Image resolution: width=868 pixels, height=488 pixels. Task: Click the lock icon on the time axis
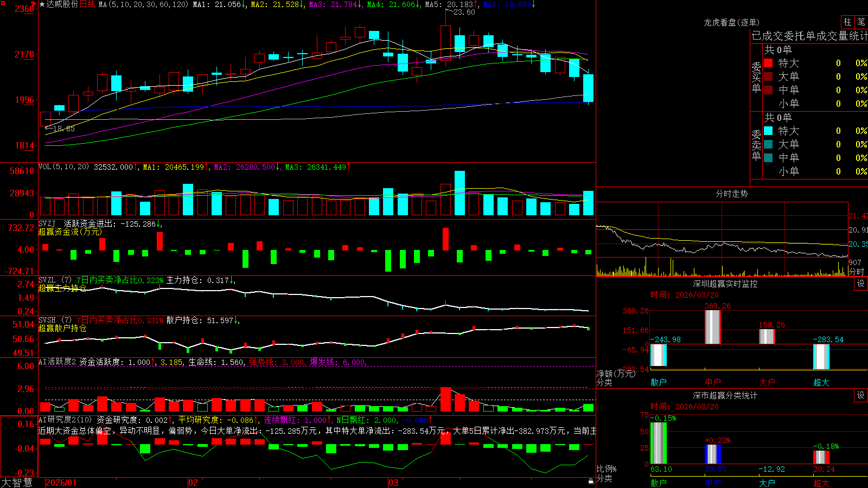click(x=591, y=481)
